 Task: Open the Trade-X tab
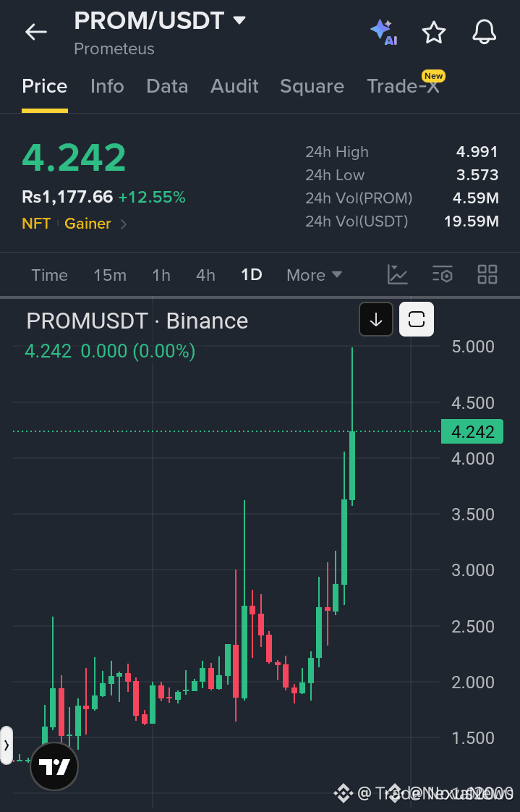click(x=403, y=86)
